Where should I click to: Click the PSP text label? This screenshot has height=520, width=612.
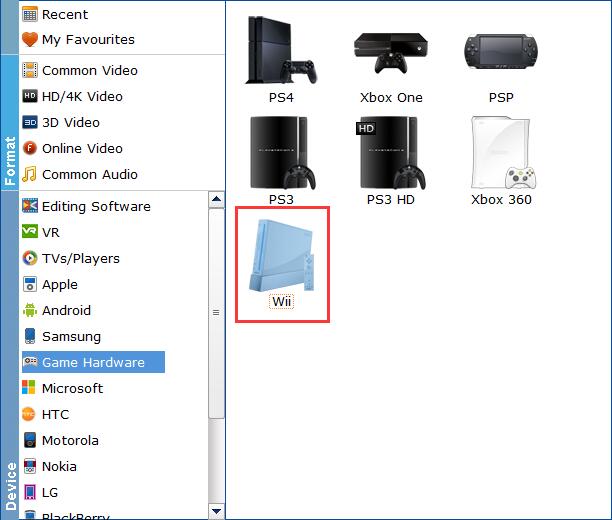point(501,98)
